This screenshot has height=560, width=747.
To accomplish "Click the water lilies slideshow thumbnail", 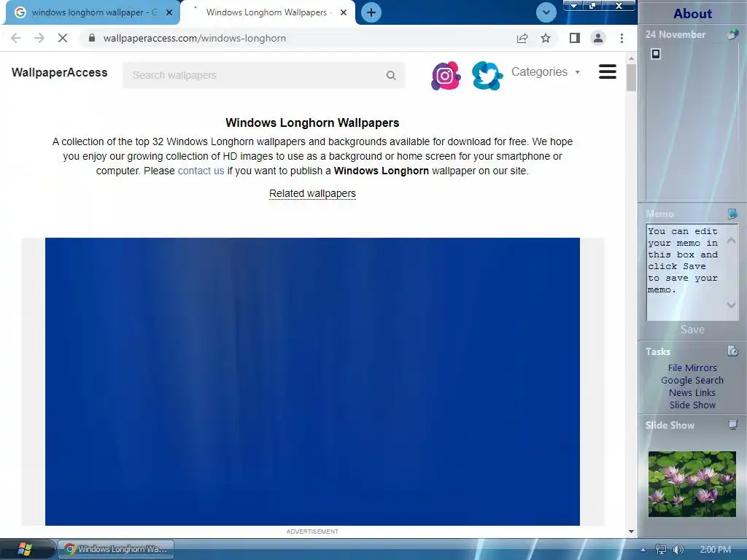I will 692,484.
